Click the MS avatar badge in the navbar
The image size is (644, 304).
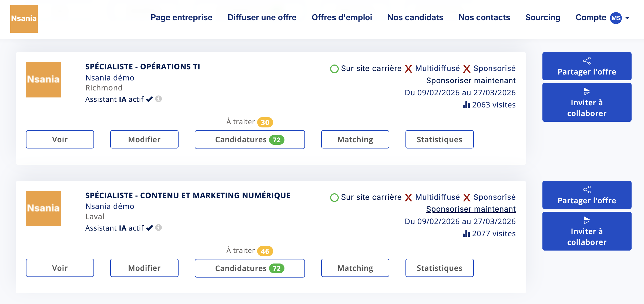(615, 18)
